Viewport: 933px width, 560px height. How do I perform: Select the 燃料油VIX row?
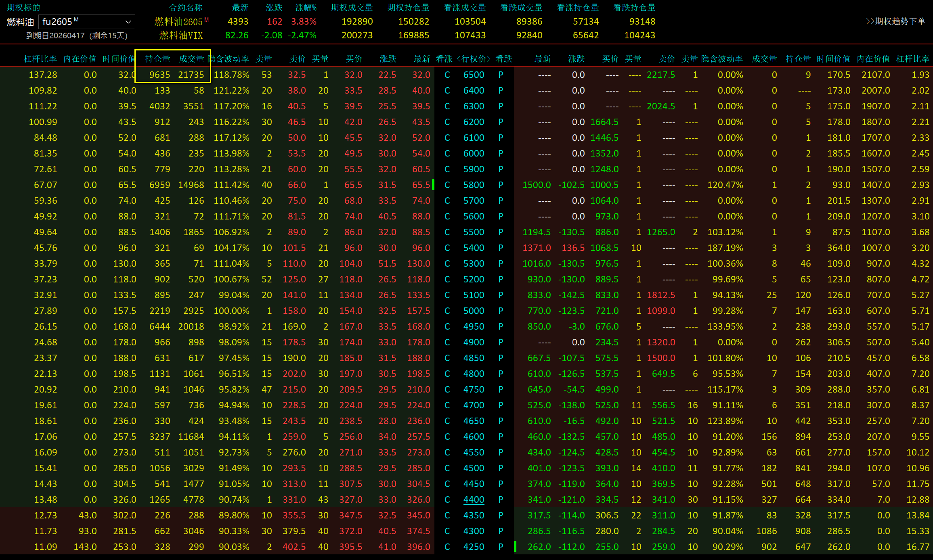(x=181, y=36)
